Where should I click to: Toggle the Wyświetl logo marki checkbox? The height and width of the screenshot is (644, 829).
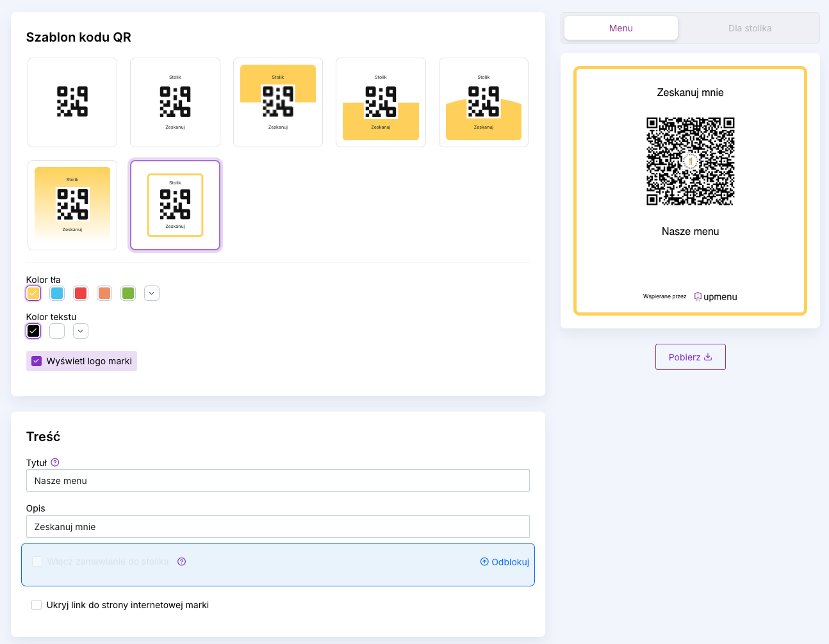[37, 361]
